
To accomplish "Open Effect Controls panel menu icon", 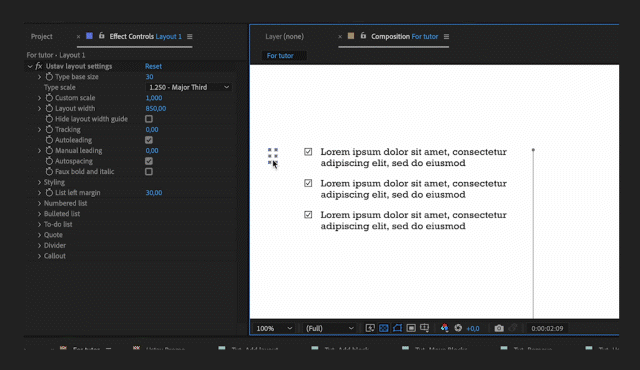I will 189,36.
